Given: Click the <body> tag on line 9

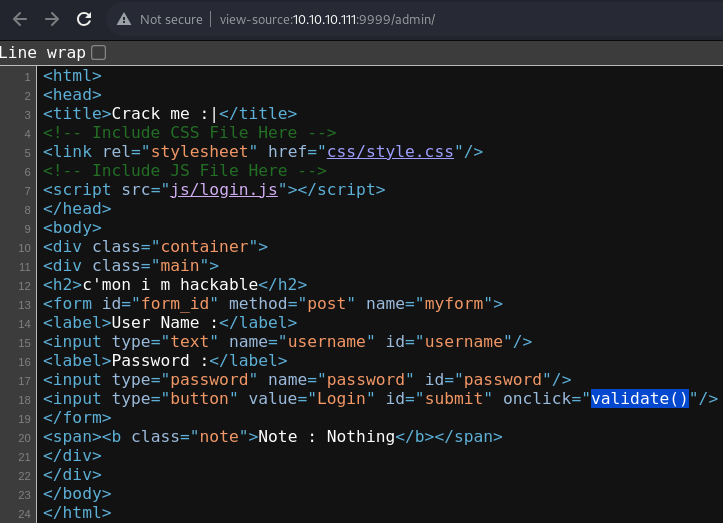Looking at the screenshot, I should click(x=72, y=228).
